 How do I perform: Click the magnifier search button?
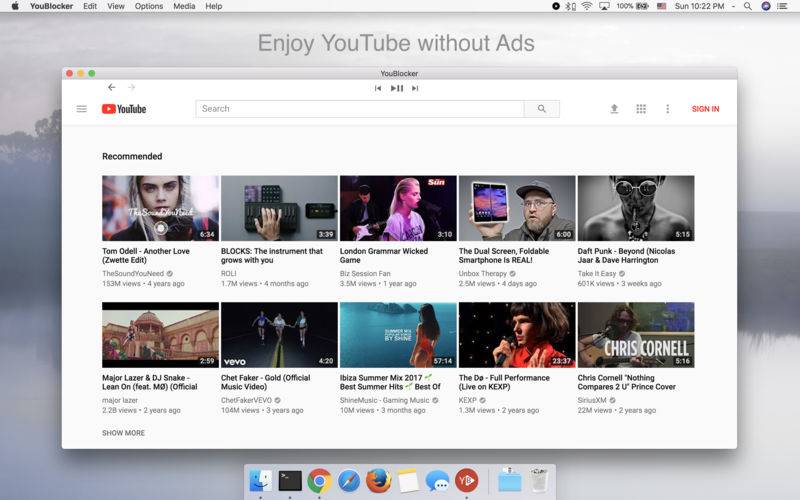[x=542, y=109]
